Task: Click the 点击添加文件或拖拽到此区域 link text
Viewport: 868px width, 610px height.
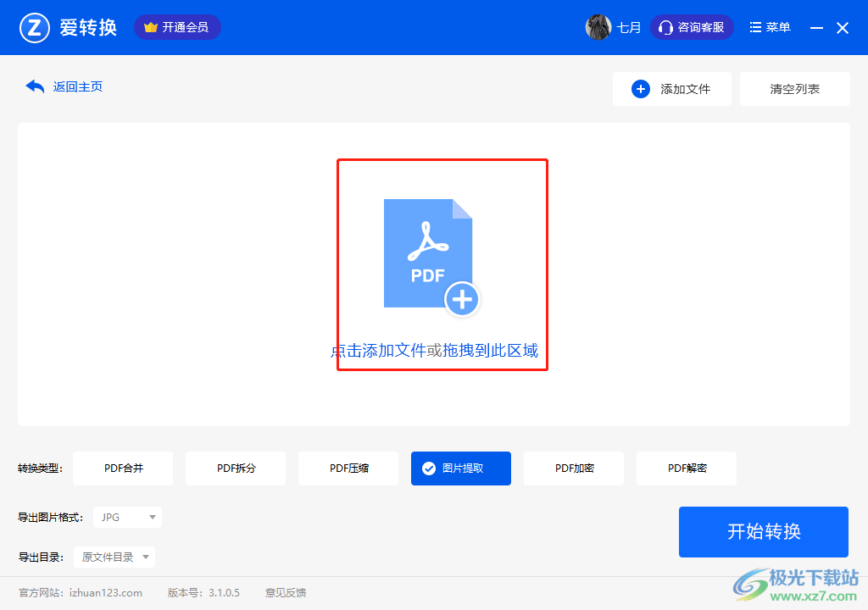Action: [434, 351]
